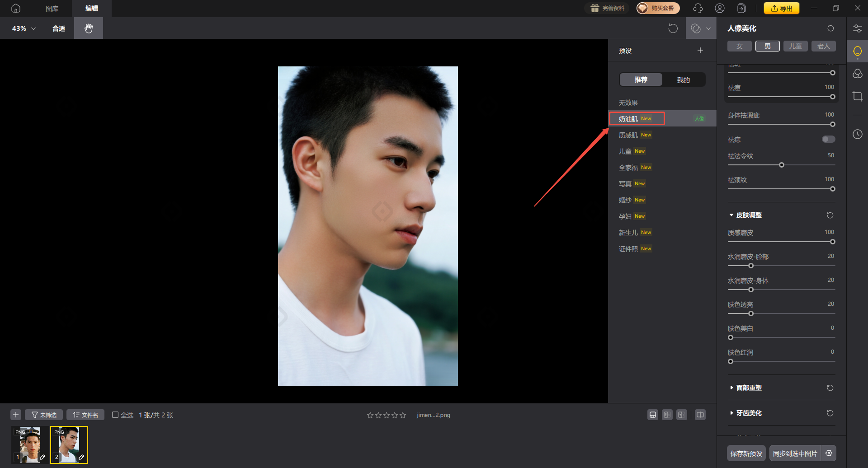868x468 pixels.
Task: Expand the 牙齿美化 section
Action: [749, 413]
